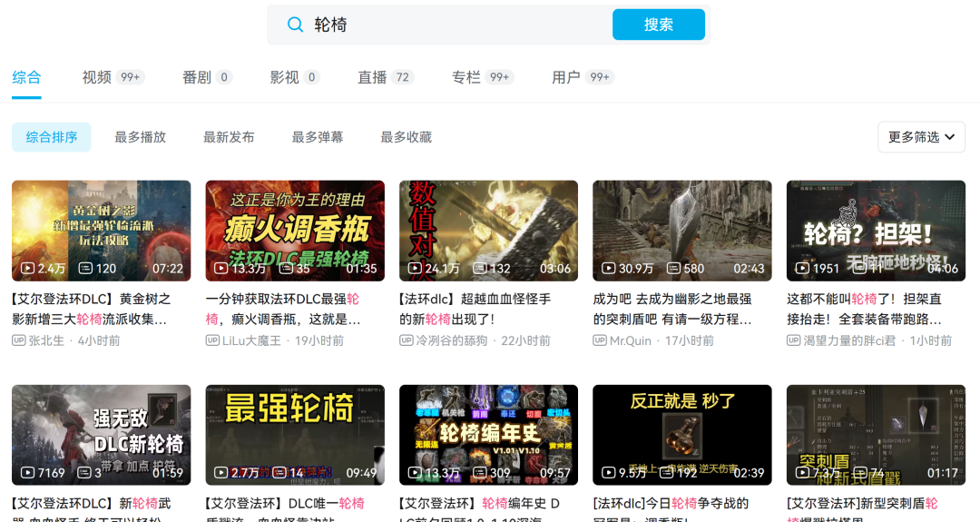Focus the search field containing 轮椅
Image resolution: width=980 pixels, height=522 pixels.
point(488,25)
